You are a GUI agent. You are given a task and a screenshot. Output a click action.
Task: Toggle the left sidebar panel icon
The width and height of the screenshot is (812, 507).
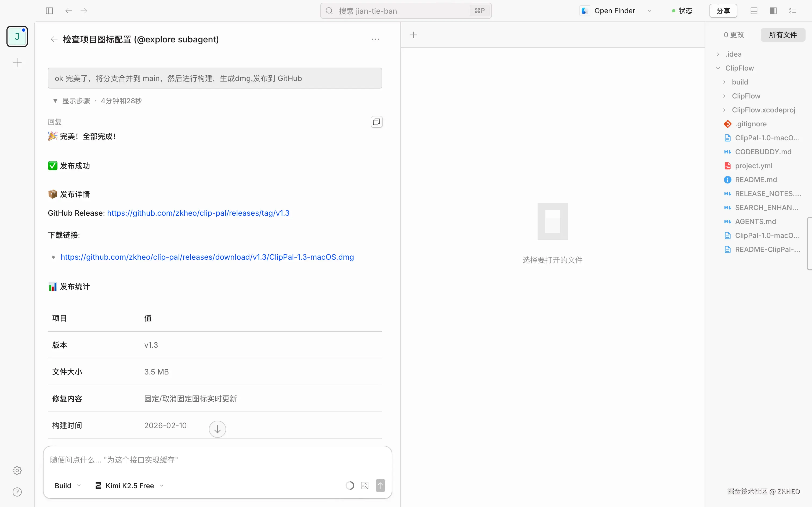coord(49,11)
